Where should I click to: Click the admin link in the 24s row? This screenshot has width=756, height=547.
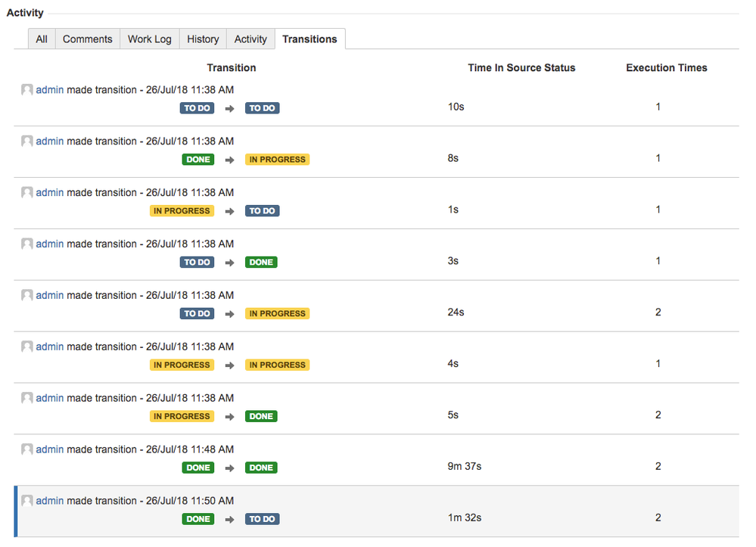tap(50, 295)
